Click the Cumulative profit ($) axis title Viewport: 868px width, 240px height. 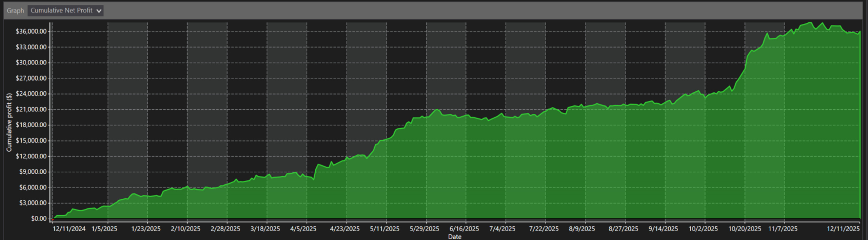click(9, 122)
